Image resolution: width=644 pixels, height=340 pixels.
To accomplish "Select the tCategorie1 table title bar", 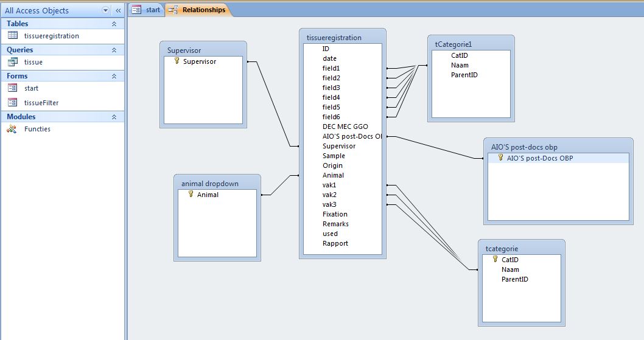I will click(x=471, y=44).
